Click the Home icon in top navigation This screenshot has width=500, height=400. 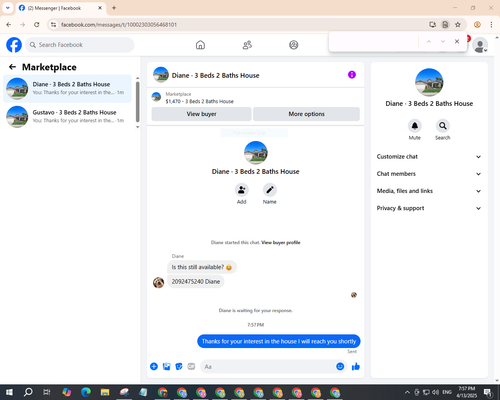tap(200, 45)
